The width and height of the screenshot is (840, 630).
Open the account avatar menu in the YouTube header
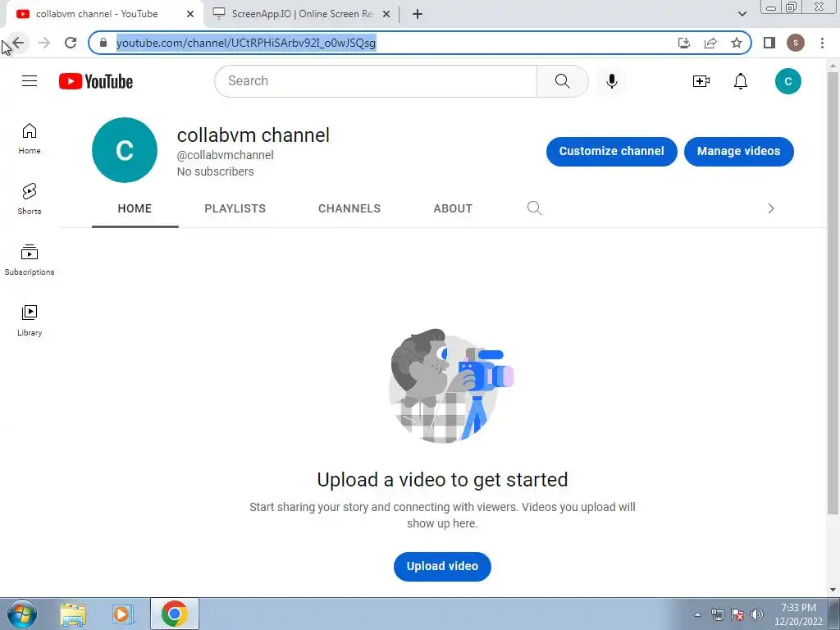(787, 81)
